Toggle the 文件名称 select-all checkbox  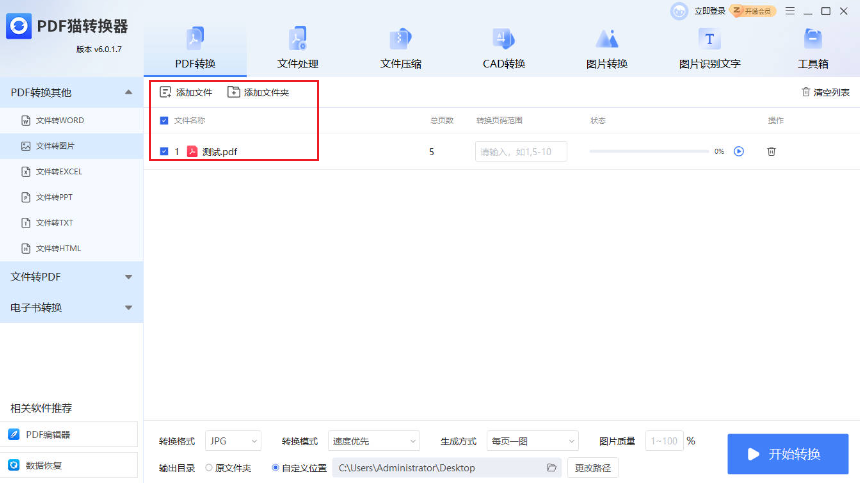pos(164,120)
